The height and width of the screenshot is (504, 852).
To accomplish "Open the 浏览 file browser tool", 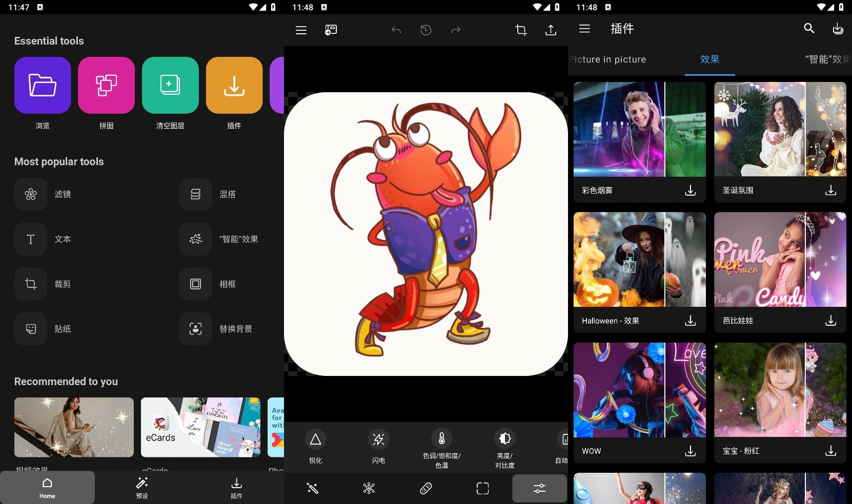I will [x=42, y=95].
